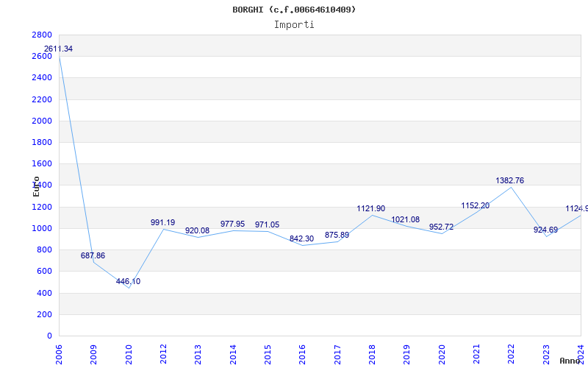Viewport: 588px width, 368px height.
Task: Click the 400 y-axis value
Action: (x=45, y=293)
